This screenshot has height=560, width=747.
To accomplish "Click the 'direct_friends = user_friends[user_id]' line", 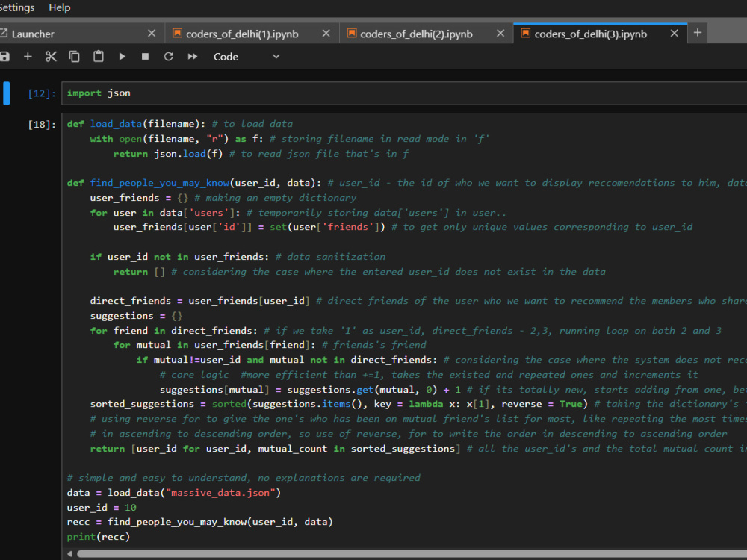I will tap(199, 301).
